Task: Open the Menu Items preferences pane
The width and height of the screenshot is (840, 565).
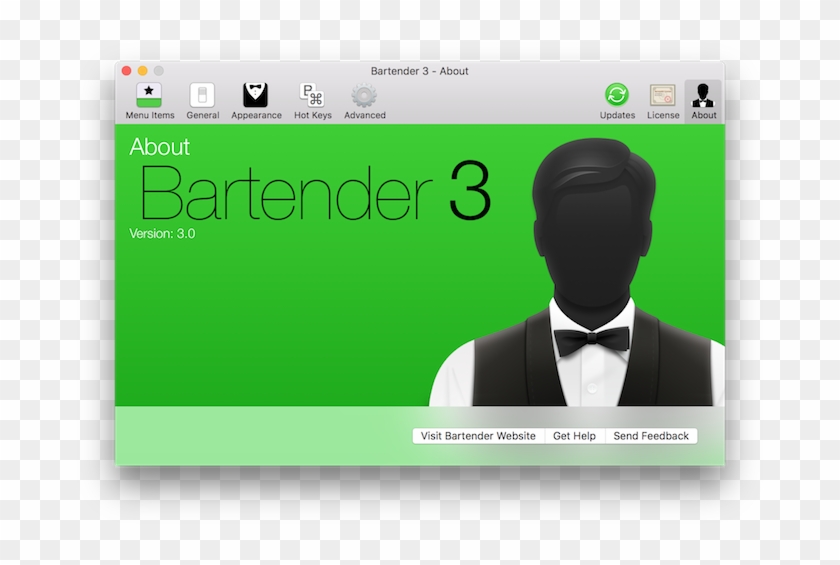Action: click(149, 101)
